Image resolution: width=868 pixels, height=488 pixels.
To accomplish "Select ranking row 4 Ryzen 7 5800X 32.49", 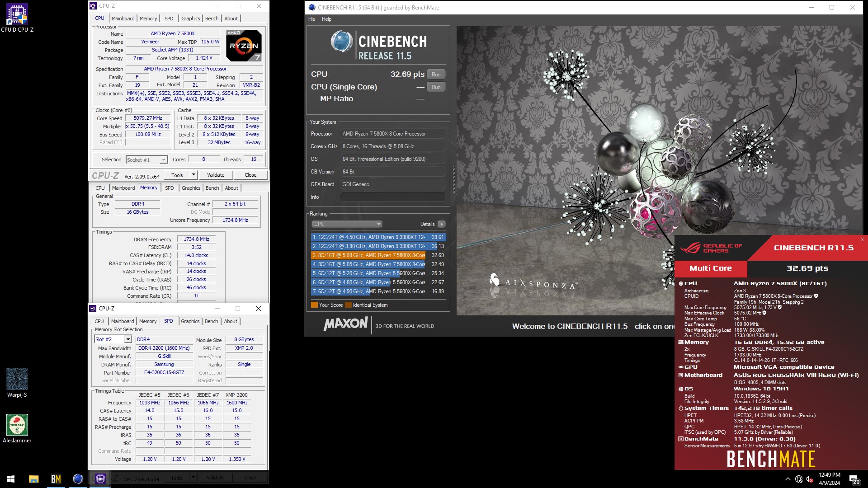I will pos(378,264).
